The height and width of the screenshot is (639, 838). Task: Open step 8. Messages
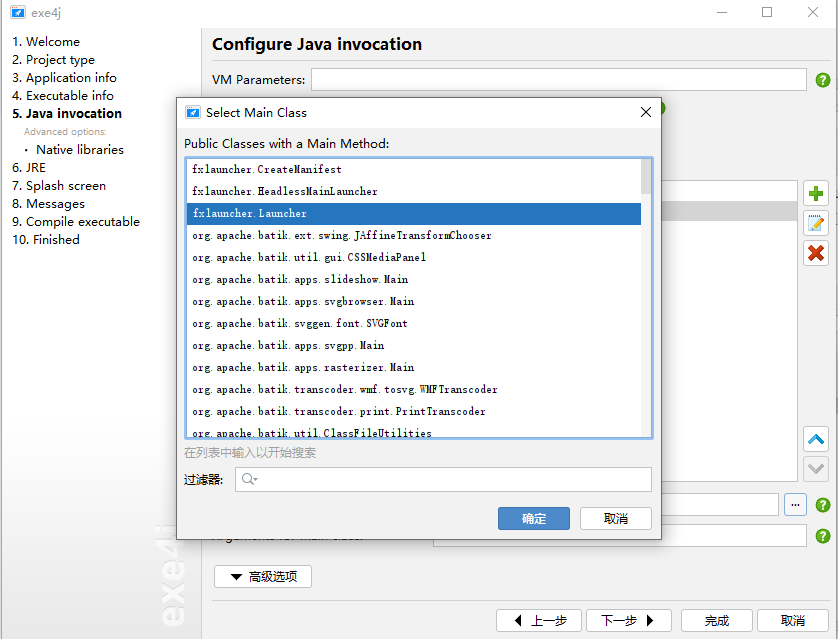[x=48, y=204]
